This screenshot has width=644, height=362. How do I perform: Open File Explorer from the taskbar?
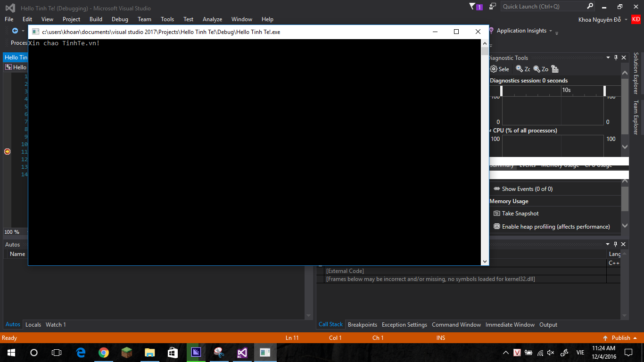[149, 352]
